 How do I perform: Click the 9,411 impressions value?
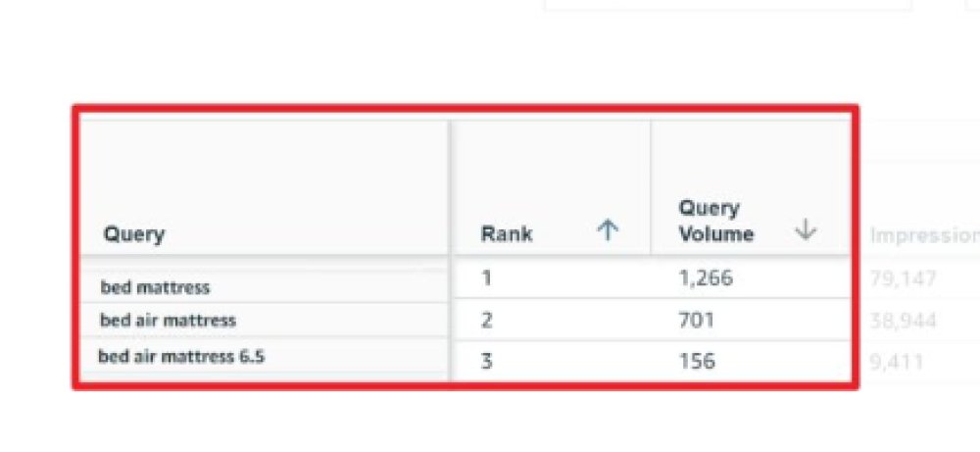pos(897,362)
